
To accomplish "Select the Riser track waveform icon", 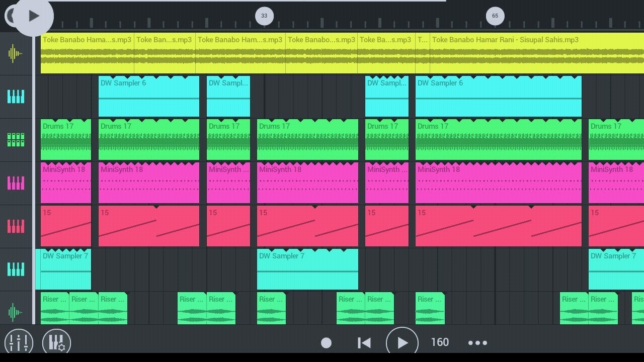I will click(x=16, y=312).
